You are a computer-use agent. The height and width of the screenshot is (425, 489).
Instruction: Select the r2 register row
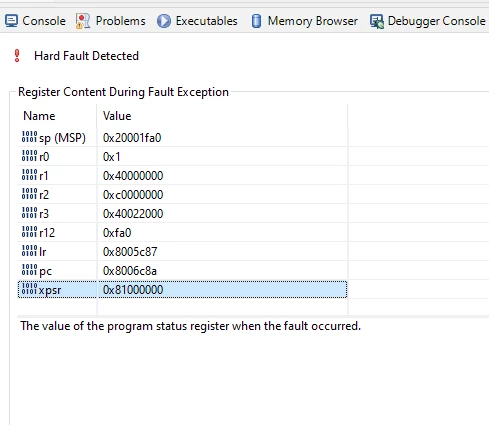(182, 195)
